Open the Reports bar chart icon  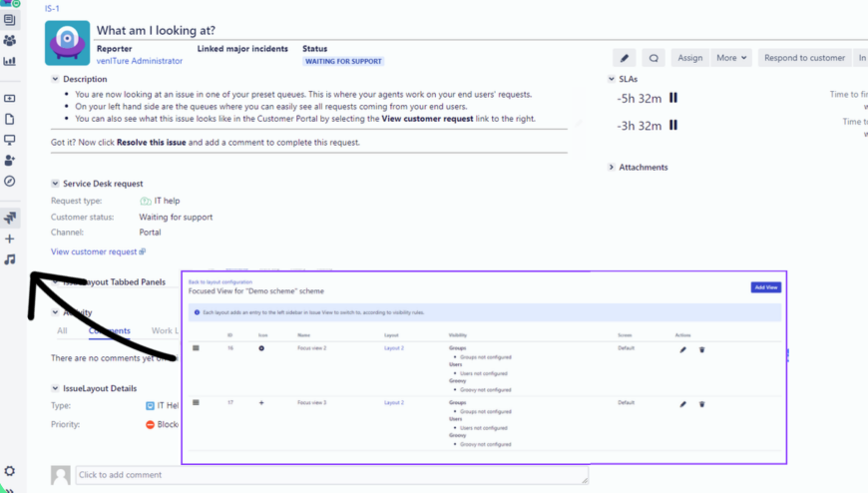pos(9,61)
